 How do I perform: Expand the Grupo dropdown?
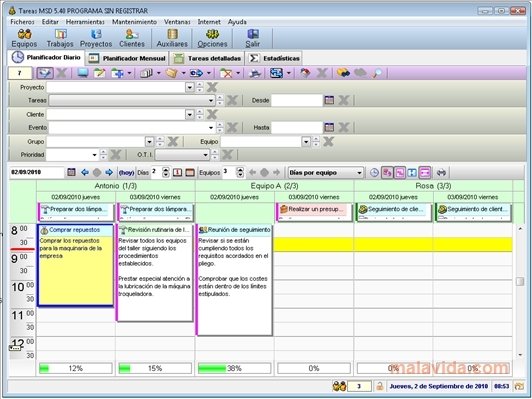pyautogui.click(x=149, y=141)
